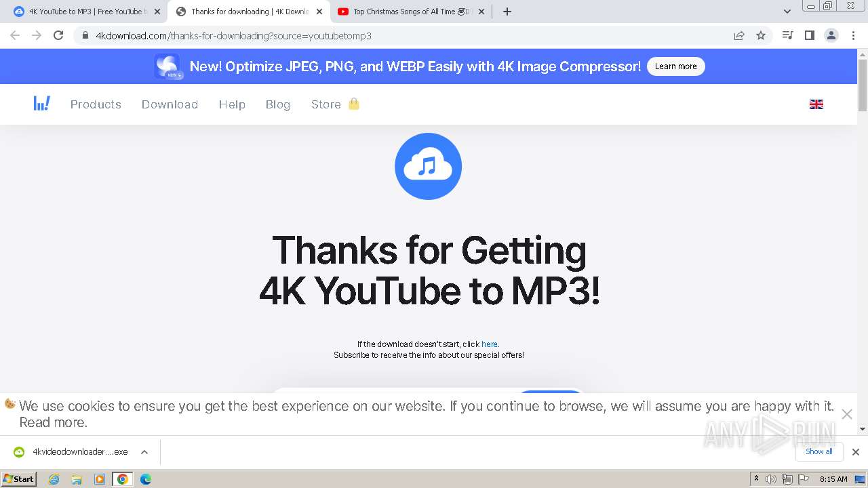This screenshot has width=868, height=488.
Task: Open Windows Media Player from the taskbar
Action: [x=100, y=479]
